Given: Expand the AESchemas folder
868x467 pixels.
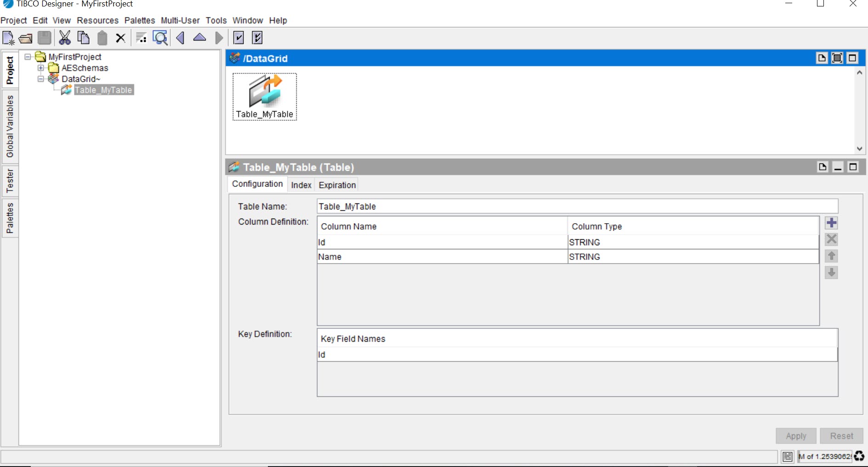Looking at the screenshot, I should pos(41,68).
